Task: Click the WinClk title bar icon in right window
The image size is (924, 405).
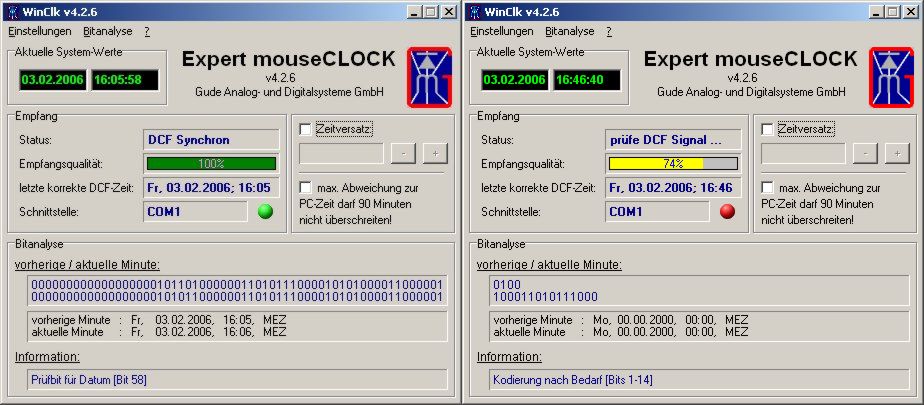Action: point(475,12)
